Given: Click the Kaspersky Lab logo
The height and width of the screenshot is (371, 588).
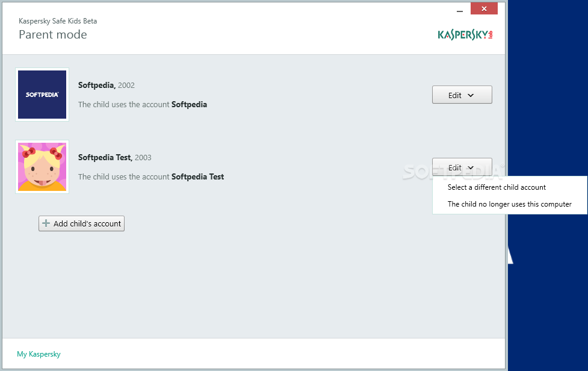Looking at the screenshot, I should point(465,35).
